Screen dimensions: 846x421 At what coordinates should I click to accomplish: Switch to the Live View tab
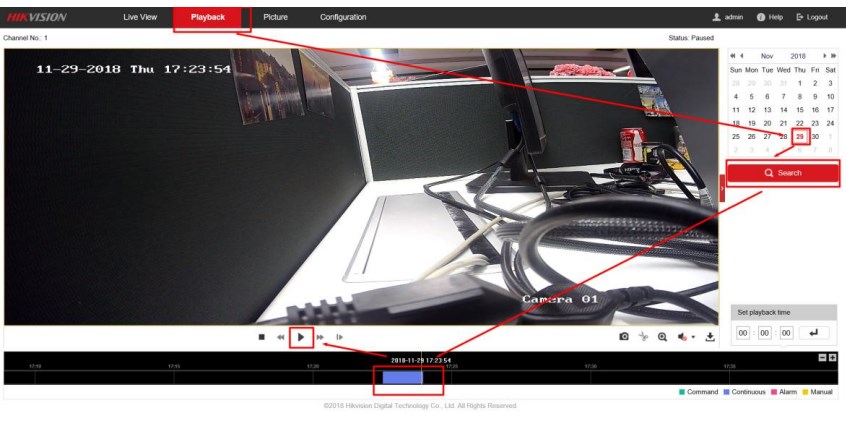pos(140,17)
